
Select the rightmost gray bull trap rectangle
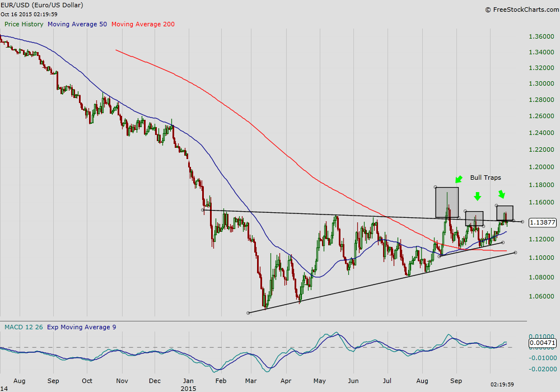click(505, 213)
